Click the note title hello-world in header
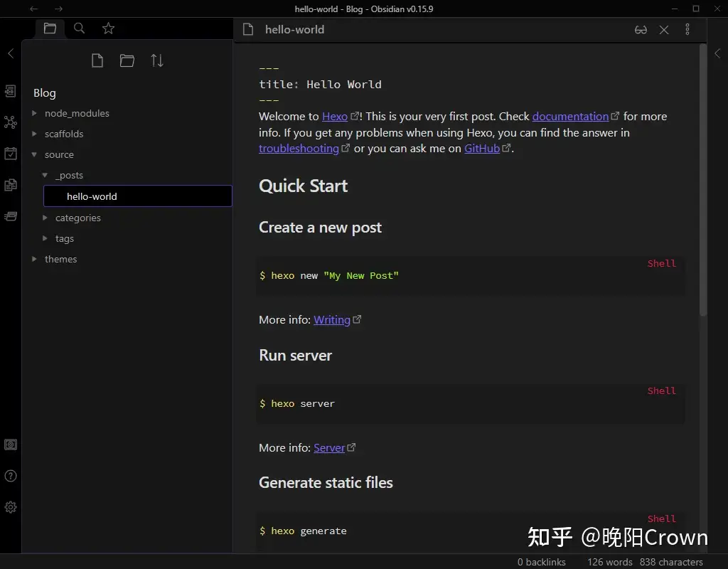The height and width of the screenshot is (569, 728). tap(295, 29)
